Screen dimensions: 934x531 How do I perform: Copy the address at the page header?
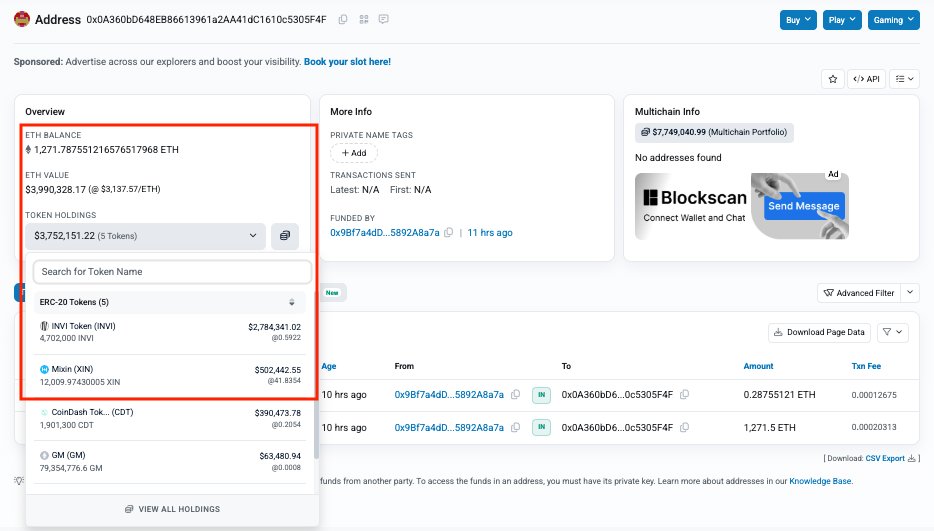(x=343, y=19)
